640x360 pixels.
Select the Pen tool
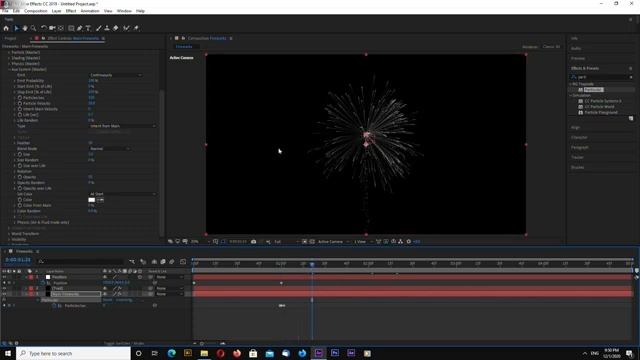[80, 28]
